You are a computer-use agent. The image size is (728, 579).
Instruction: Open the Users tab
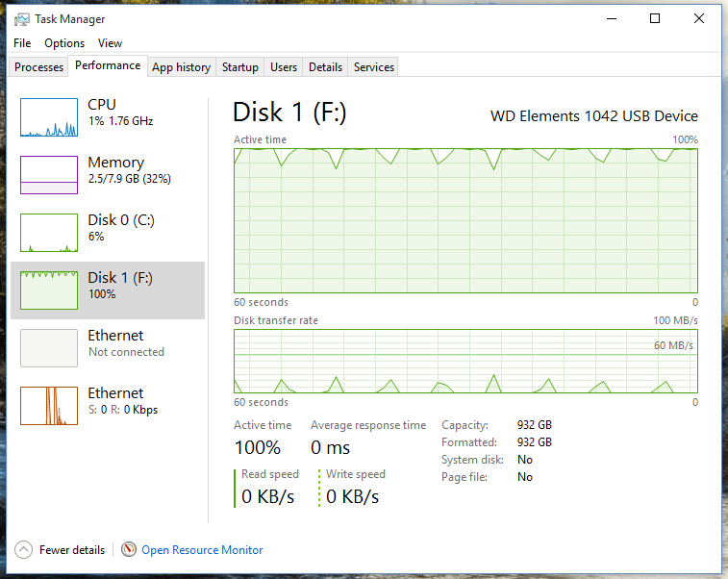coord(283,67)
